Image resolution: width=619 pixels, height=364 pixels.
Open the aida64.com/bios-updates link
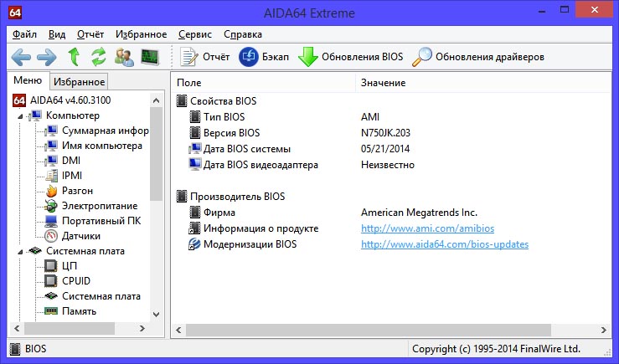coord(445,244)
